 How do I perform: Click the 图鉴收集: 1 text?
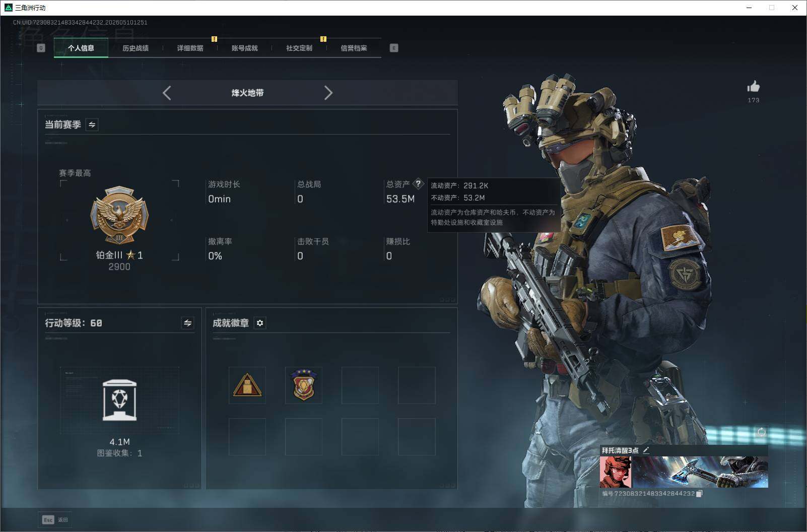pyautogui.click(x=119, y=453)
